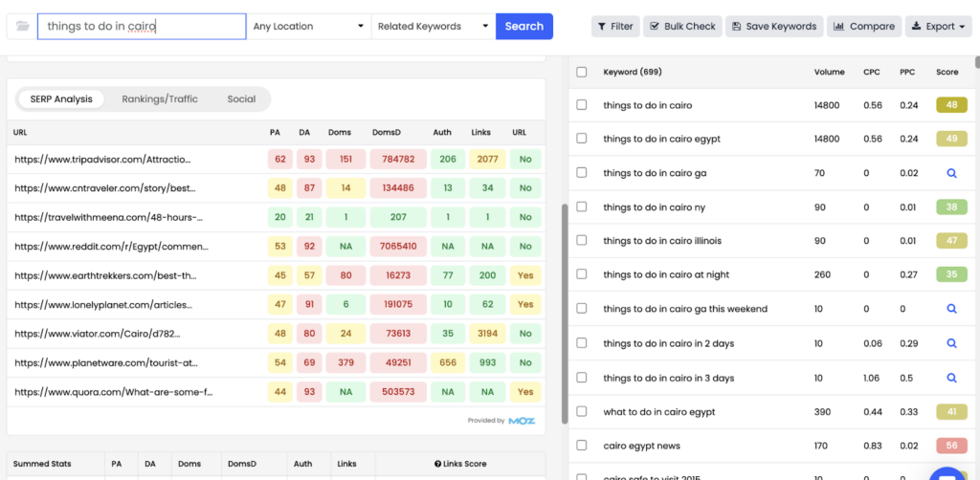This screenshot has width=980, height=480.
Task: Click the Links Score help icon
Action: (437, 464)
